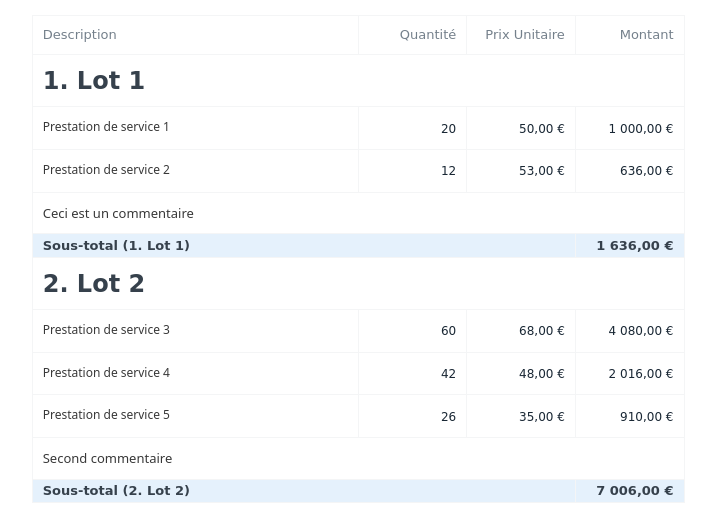This screenshot has width=708, height=523.
Task: Click the 'Prestation de service 2' description
Action: [x=106, y=170]
